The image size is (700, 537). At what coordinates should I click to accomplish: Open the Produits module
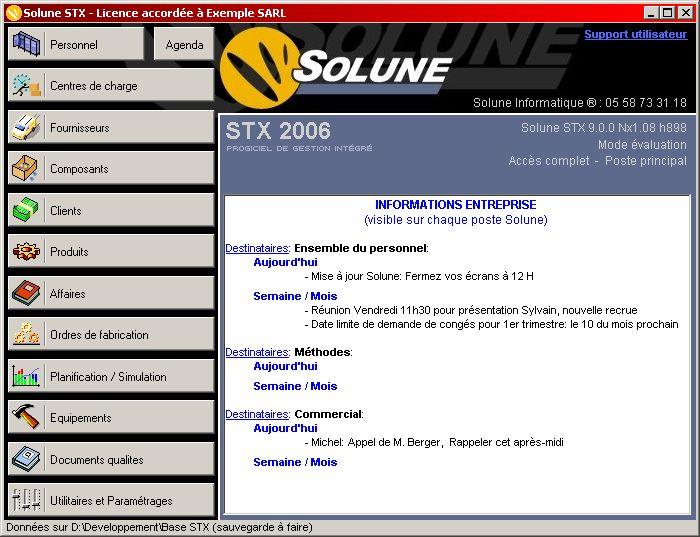[x=111, y=251]
